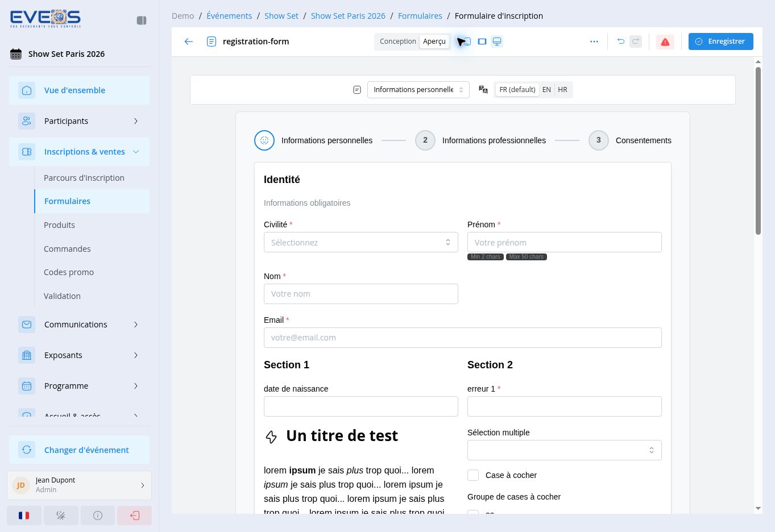This screenshot has width=775, height=532.
Task: Click the Participants people icon
Action: (27, 121)
